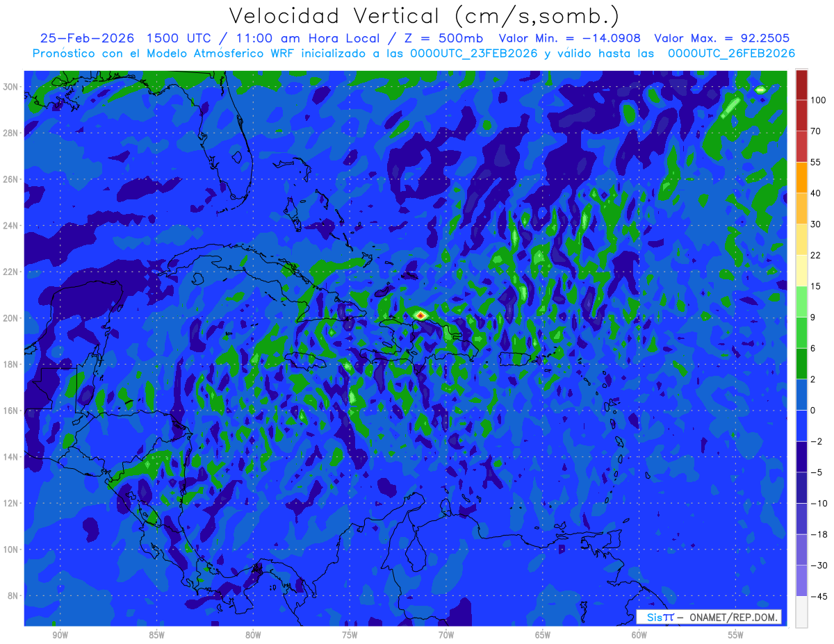Select the band between -18 and -10
Image resolution: width=834 pixels, height=644 pixels.
click(x=801, y=519)
